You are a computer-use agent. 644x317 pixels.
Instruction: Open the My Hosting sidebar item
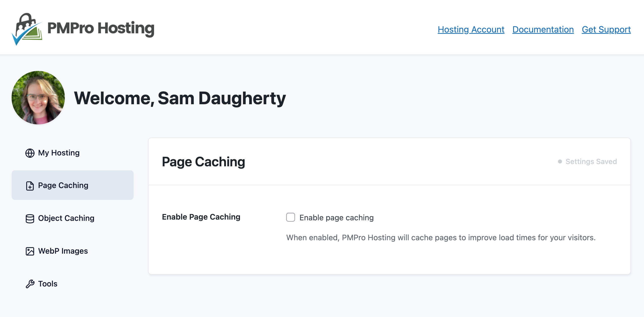tap(73, 153)
